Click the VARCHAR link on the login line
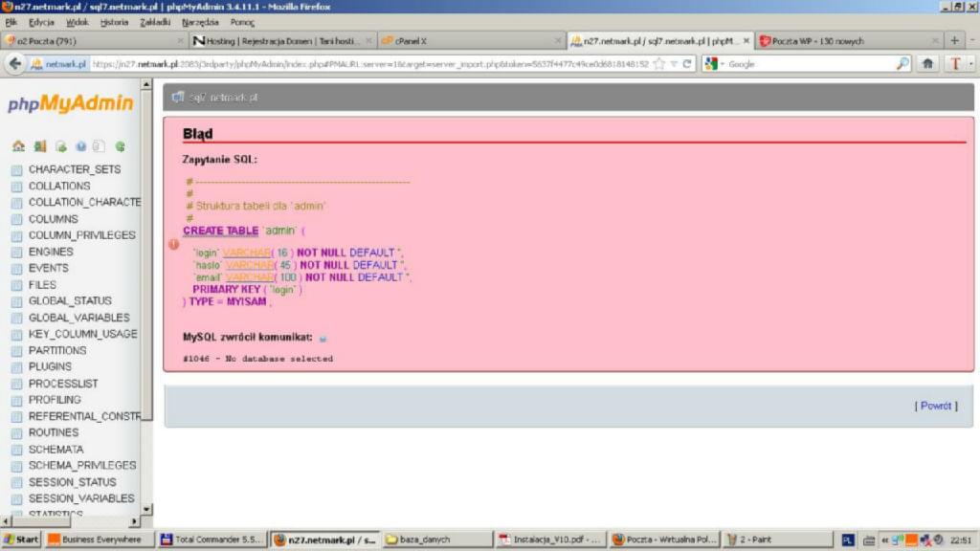The width and height of the screenshot is (980, 551). click(247, 253)
